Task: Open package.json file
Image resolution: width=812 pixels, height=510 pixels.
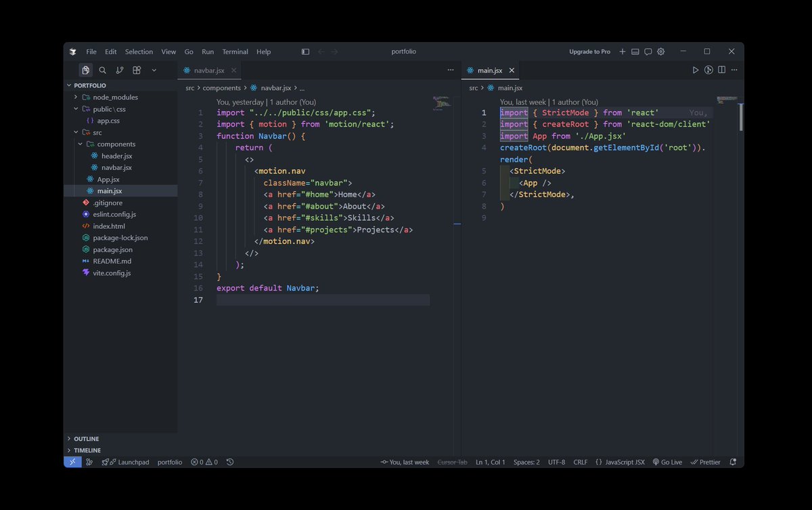Action: (120, 250)
